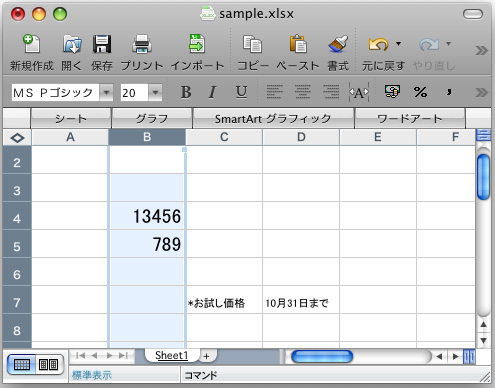This screenshot has height=388, width=495.
Task: Click the cell containing 789
Action: (147, 244)
